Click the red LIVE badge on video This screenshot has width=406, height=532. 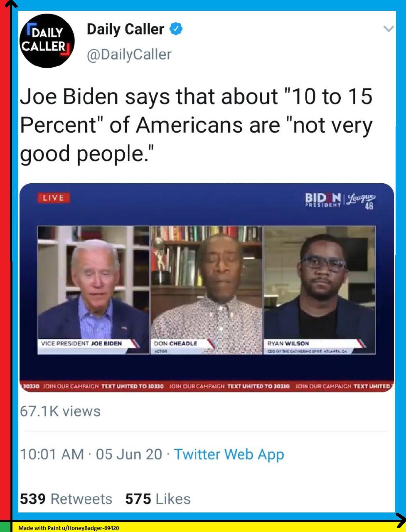tap(54, 198)
